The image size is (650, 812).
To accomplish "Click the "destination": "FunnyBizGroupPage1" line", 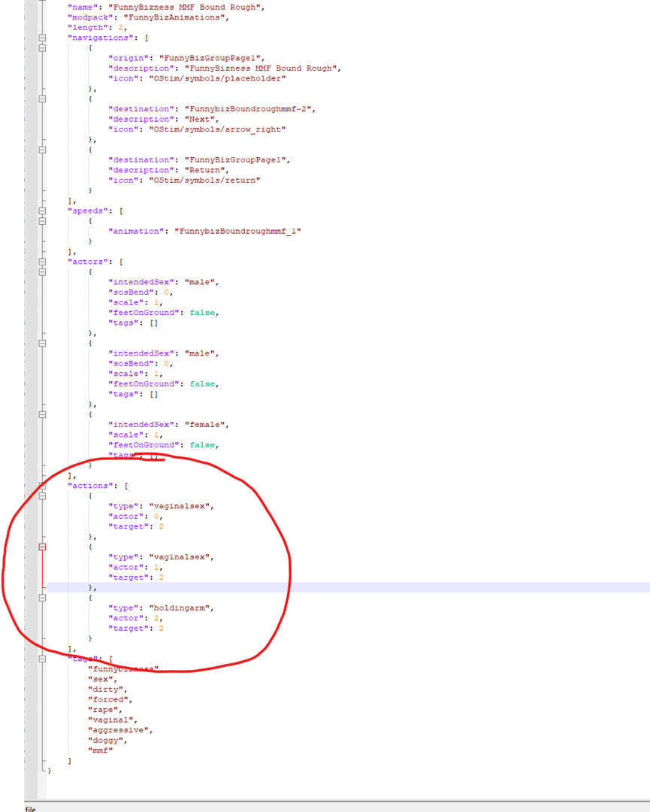I will [199, 160].
